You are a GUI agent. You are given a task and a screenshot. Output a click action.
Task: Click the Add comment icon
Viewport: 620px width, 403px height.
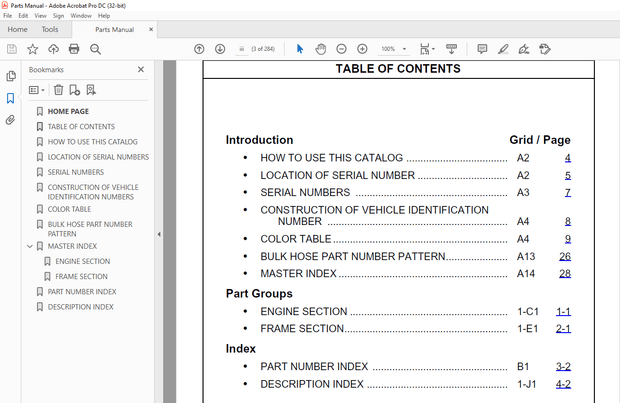(482, 49)
